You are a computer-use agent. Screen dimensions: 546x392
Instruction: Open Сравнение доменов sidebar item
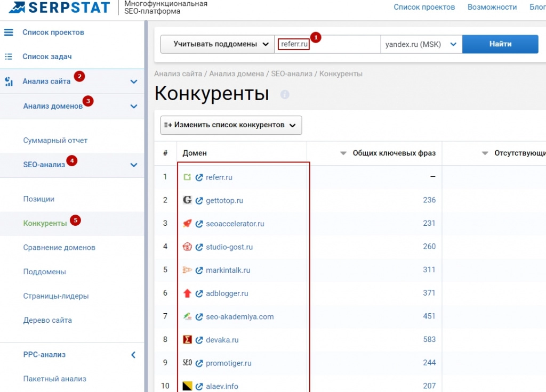click(x=59, y=248)
